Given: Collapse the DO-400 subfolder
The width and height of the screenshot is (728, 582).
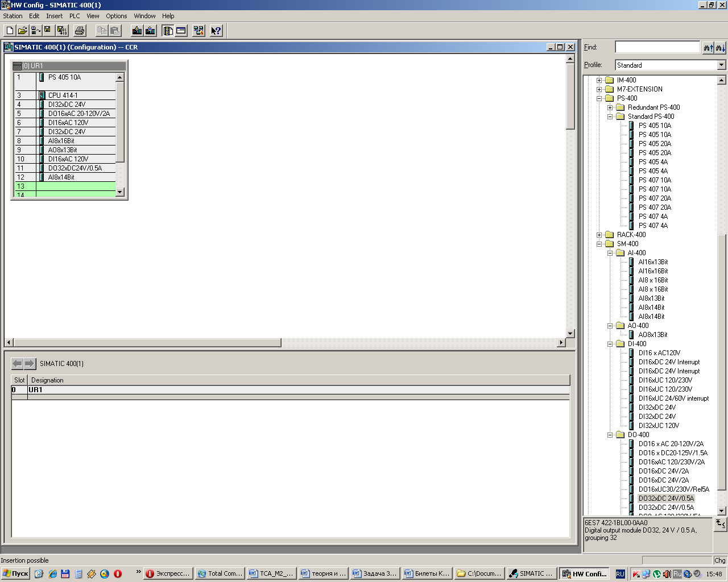Looking at the screenshot, I should (610, 435).
